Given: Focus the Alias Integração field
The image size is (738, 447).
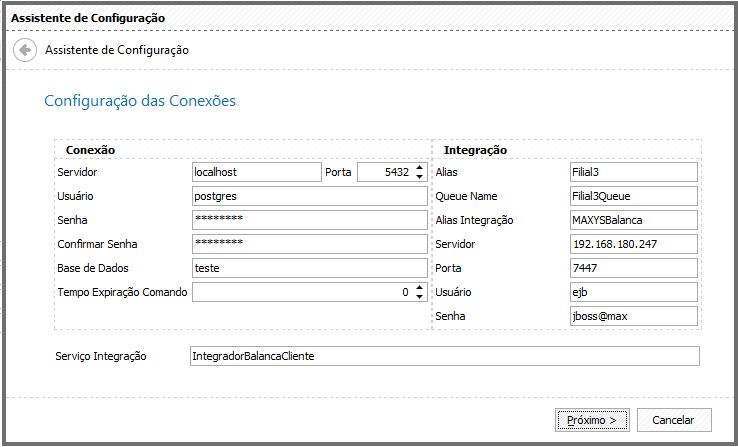Looking at the screenshot, I should 634,220.
